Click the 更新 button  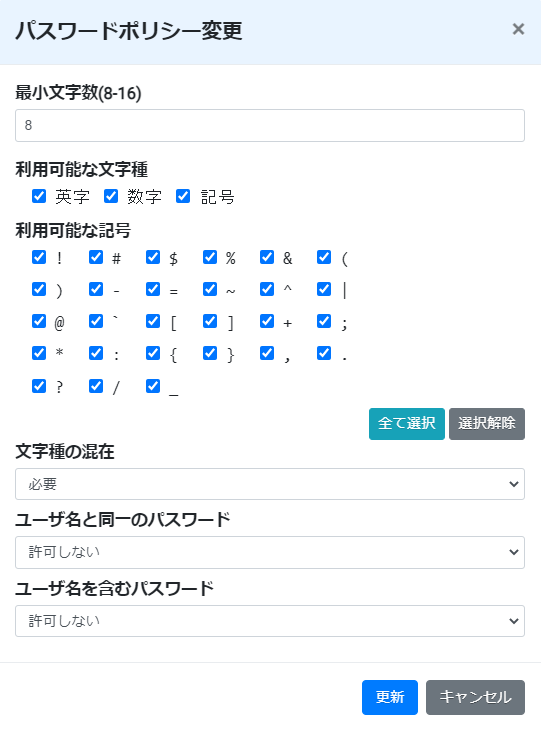(390, 697)
